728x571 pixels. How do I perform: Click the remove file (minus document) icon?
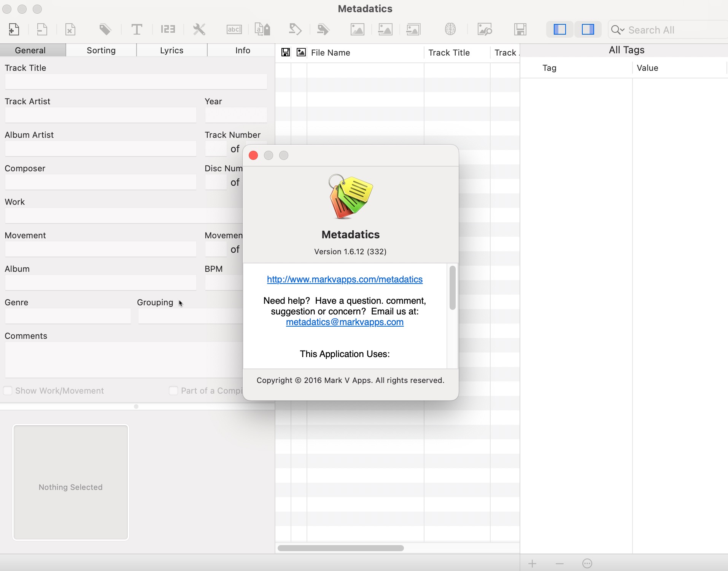click(42, 29)
